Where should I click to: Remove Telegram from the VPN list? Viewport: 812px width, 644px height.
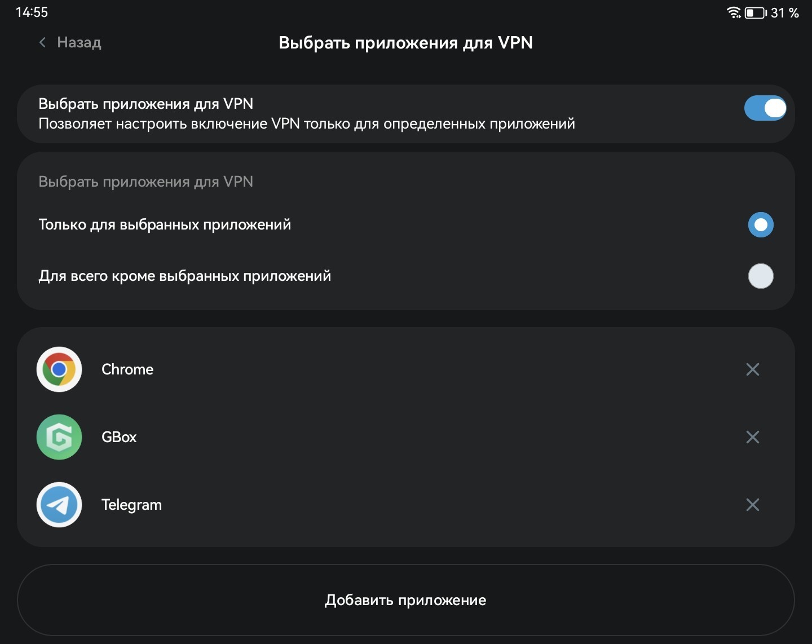point(753,505)
